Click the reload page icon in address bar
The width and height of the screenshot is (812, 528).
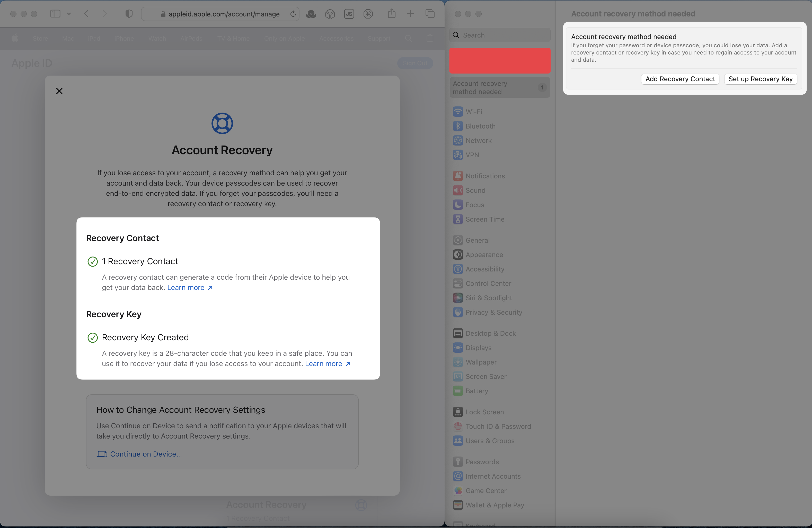[x=293, y=14]
